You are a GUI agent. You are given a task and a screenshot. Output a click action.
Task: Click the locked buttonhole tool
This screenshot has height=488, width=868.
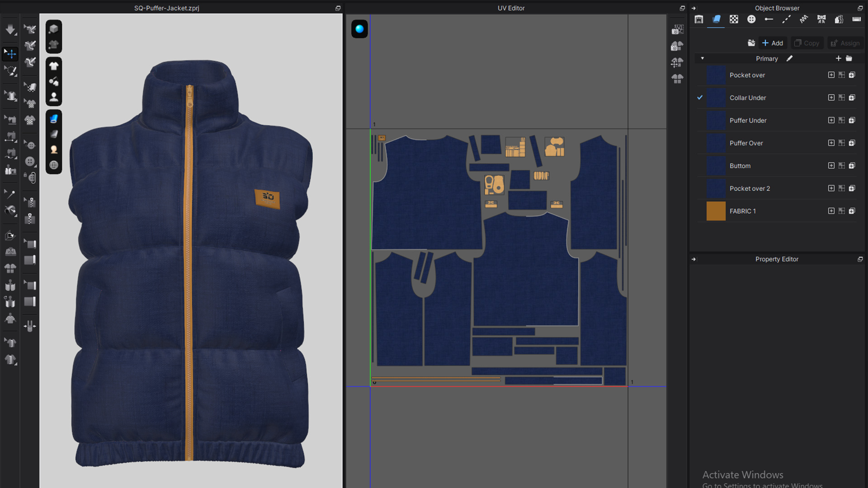pos(30,178)
